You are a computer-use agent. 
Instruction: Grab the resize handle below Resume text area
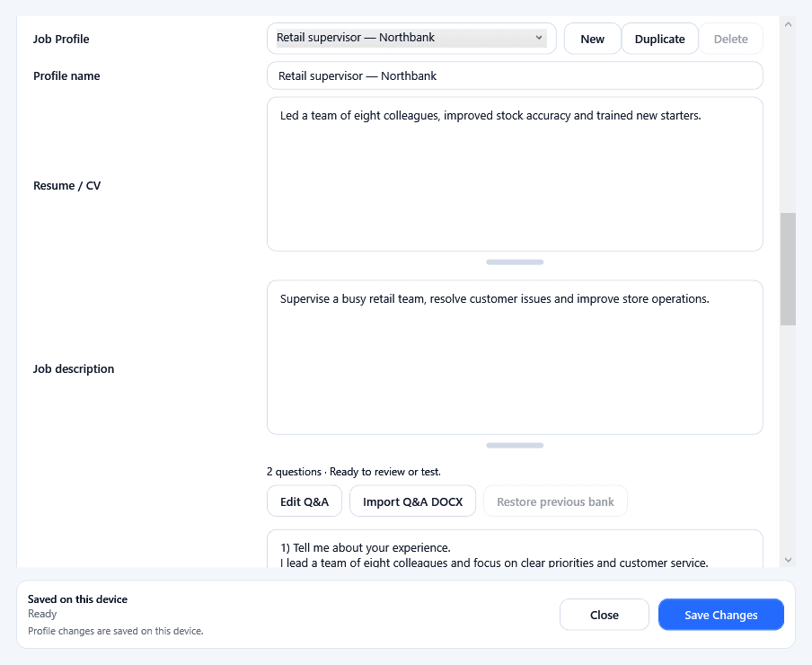pyautogui.click(x=515, y=262)
